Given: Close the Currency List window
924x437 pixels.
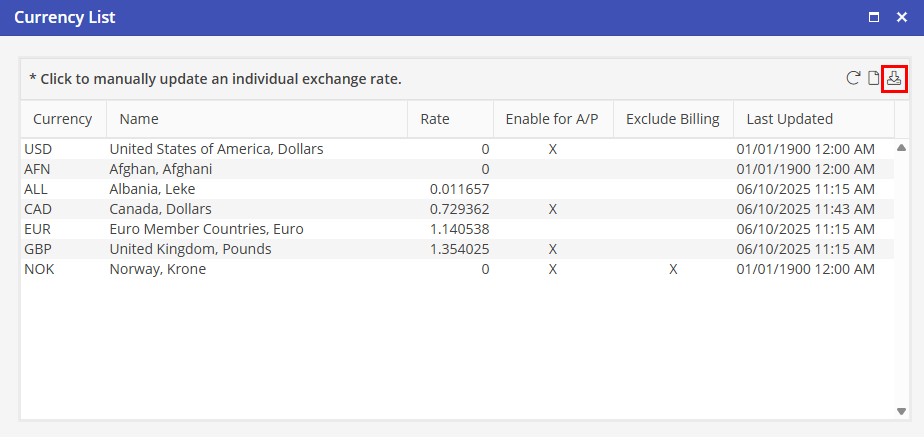Looking at the screenshot, I should pyautogui.click(x=902, y=17).
